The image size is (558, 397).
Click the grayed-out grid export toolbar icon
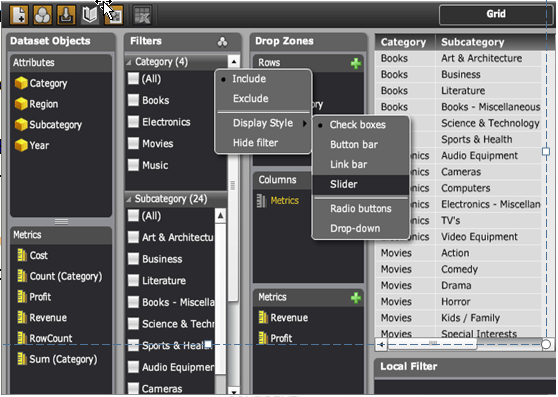pyautogui.click(x=142, y=15)
